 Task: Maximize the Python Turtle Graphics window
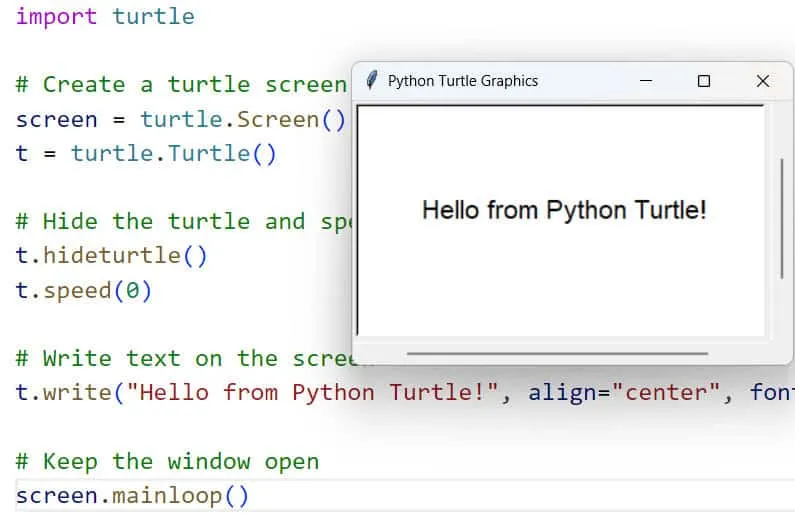coord(704,81)
